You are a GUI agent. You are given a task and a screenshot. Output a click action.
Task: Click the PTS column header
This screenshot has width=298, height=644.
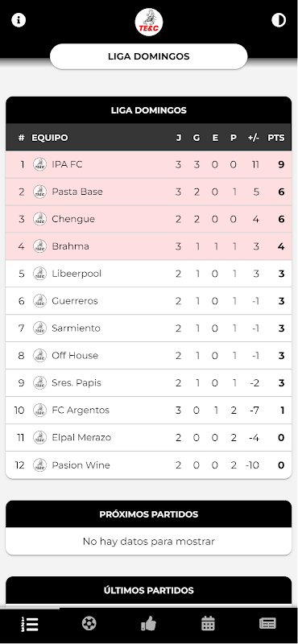pyautogui.click(x=276, y=138)
